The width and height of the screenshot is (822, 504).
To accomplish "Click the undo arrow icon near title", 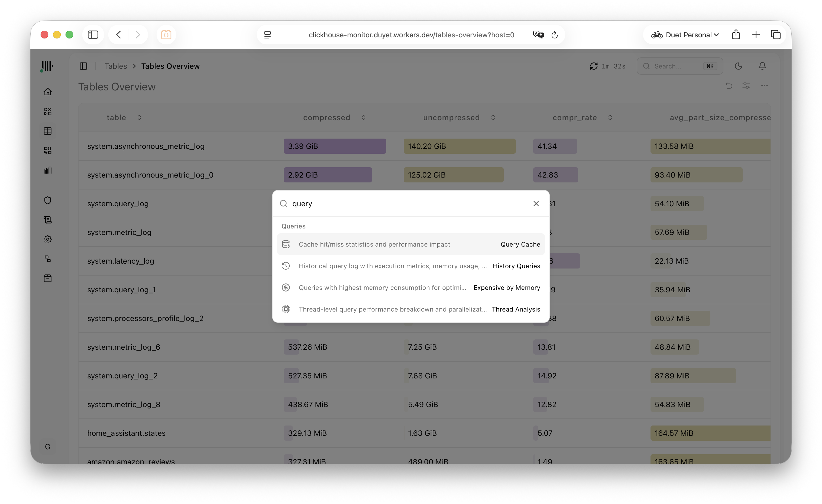I will click(729, 86).
